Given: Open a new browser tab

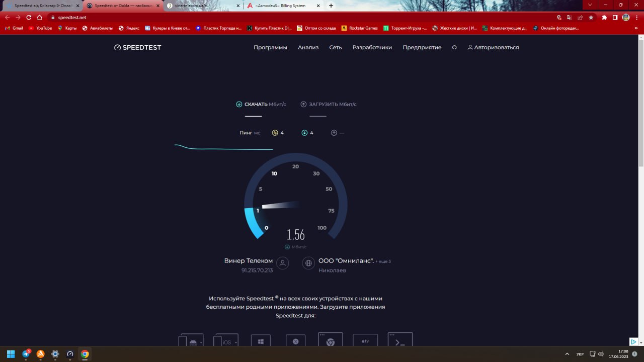Looking at the screenshot, I should tap(331, 6).
